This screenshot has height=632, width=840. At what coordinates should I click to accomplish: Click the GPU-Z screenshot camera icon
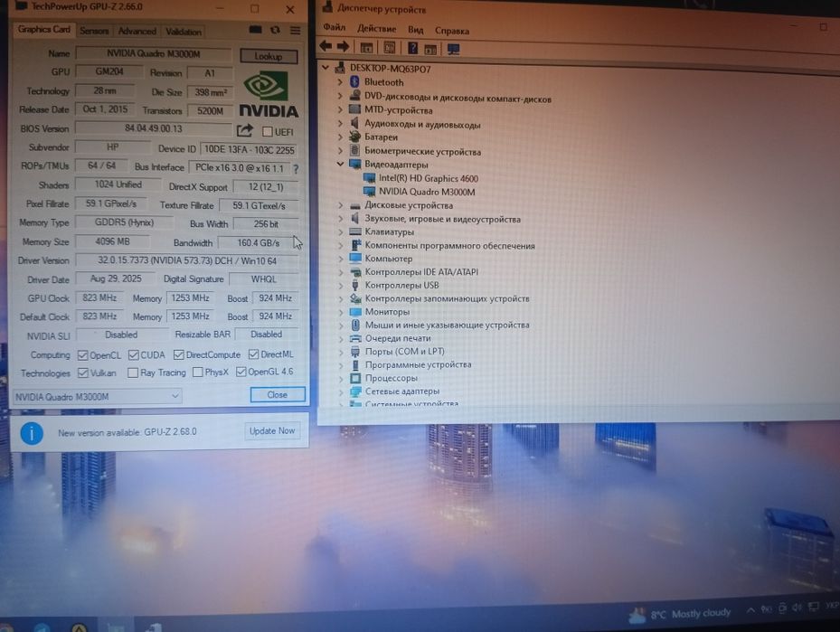click(256, 30)
